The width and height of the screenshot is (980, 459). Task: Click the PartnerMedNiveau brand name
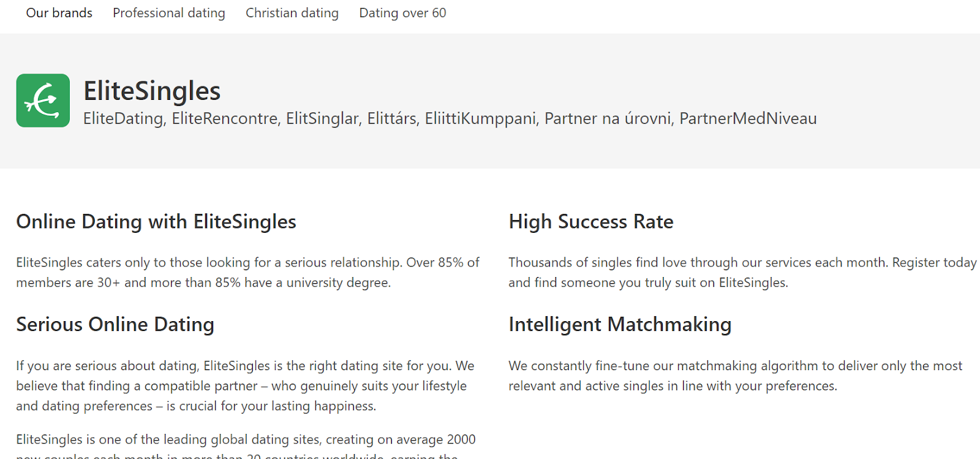pos(748,118)
